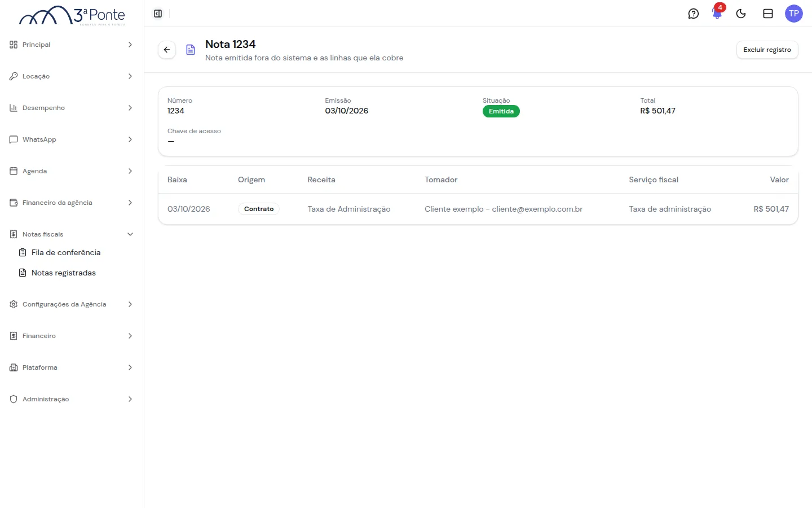Screen dimensions: 812x508
Task: Click the R$ 501,47 value in table row
Action: click(771, 209)
